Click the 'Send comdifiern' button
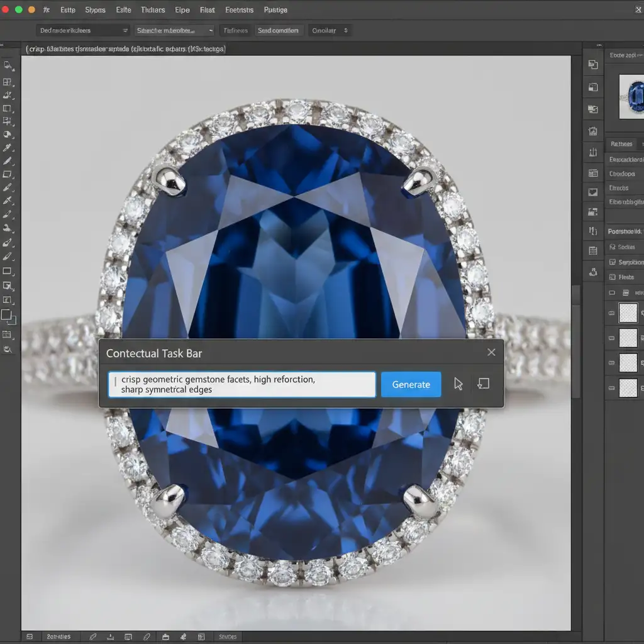The height and width of the screenshot is (644, 644). point(278,30)
